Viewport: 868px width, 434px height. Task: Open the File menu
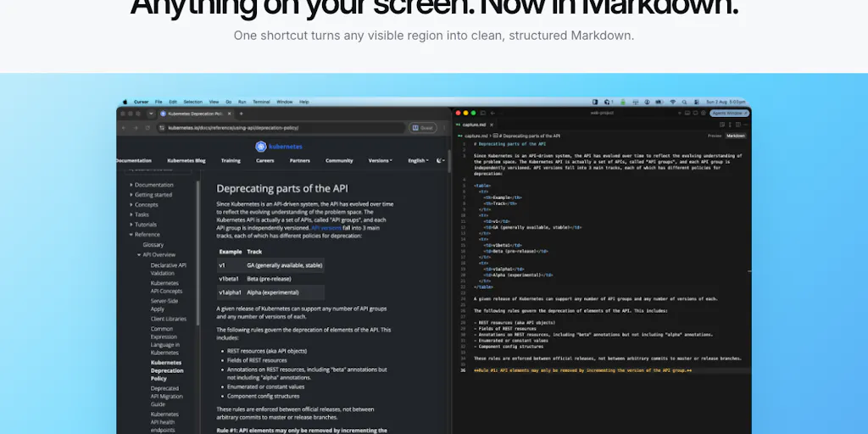tap(159, 102)
